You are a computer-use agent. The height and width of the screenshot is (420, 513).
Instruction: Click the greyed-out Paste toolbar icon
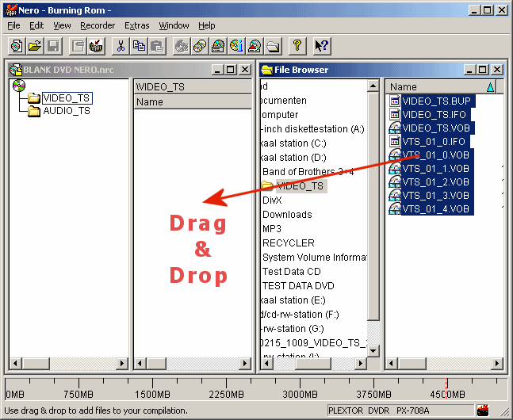click(157, 46)
